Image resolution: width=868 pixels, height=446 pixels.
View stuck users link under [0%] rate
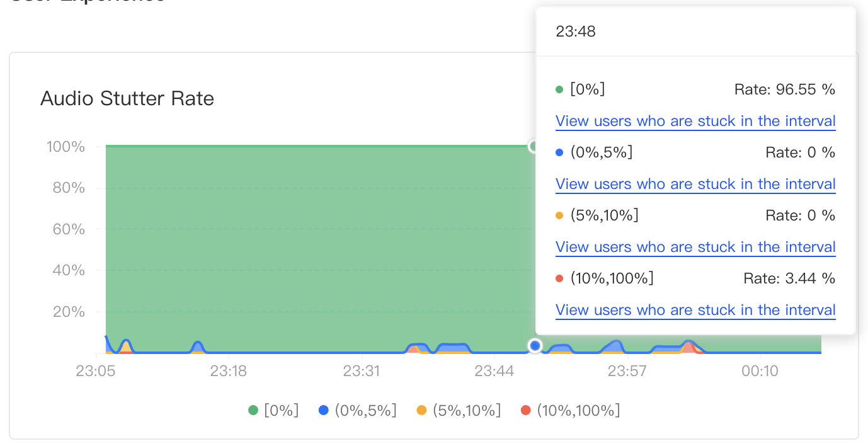click(695, 121)
